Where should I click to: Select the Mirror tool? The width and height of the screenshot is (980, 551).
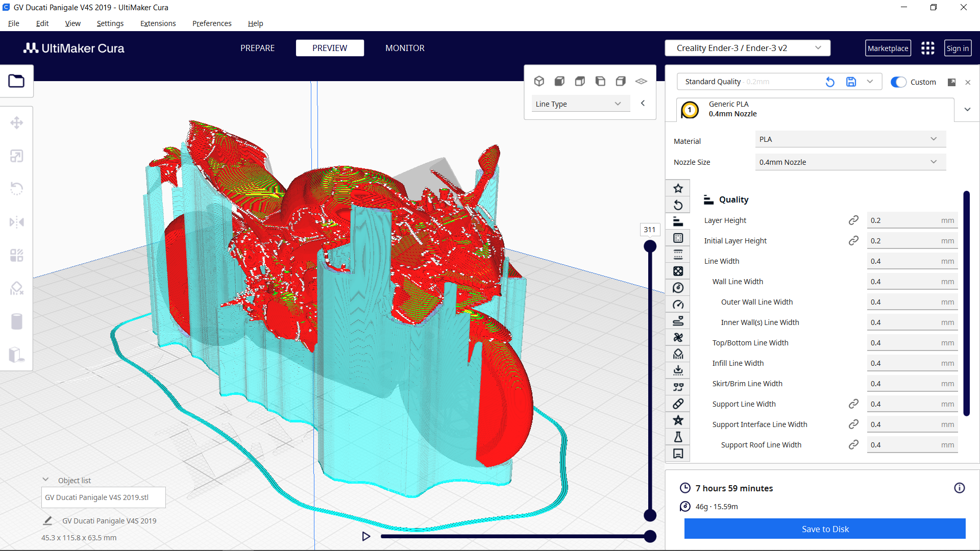pos(17,222)
